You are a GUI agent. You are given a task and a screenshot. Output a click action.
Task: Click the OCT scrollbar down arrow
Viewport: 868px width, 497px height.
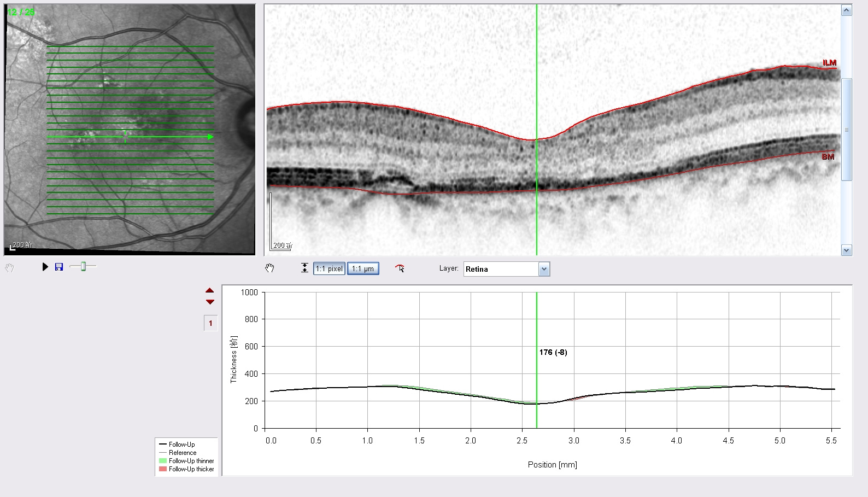(847, 250)
